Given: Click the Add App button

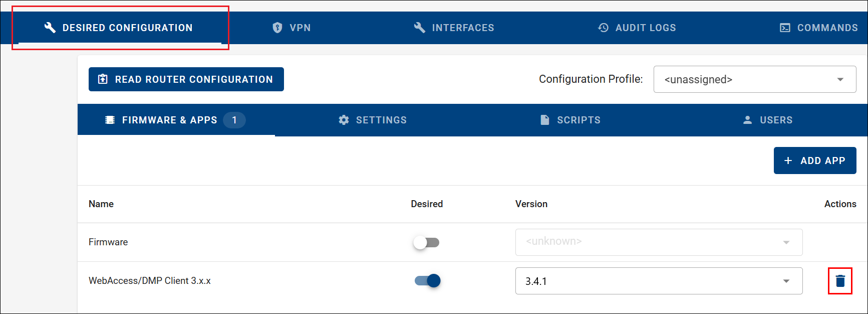Looking at the screenshot, I should pyautogui.click(x=815, y=161).
